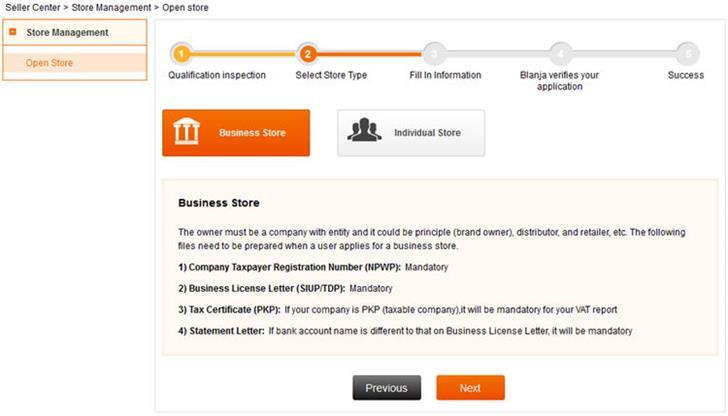Screen dimensions: 728x416
Task: Click the Next button
Action: [x=470, y=388]
